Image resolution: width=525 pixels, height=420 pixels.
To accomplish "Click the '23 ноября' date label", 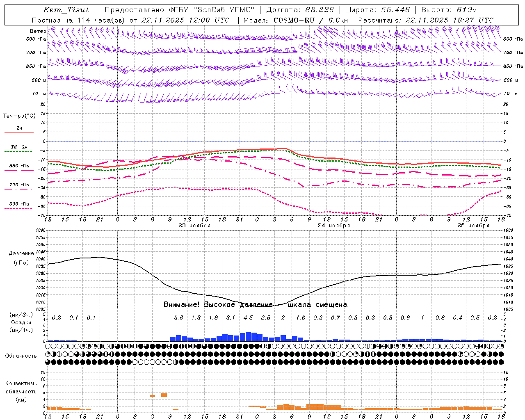I will pyautogui.click(x=194, y=226).
